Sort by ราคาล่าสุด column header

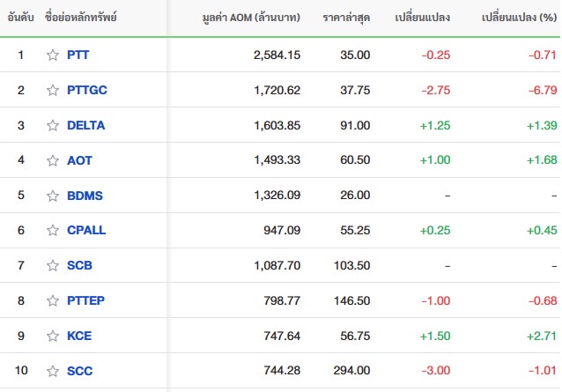[x=346, y=18]
